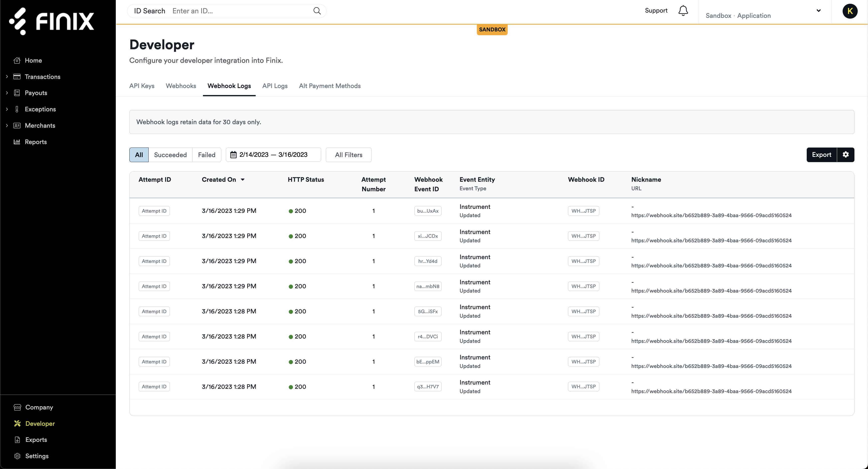Click webhook event ID 5G...iSFx
The width and height of the screenshot is (868, 469).
[x=428, y=311]
